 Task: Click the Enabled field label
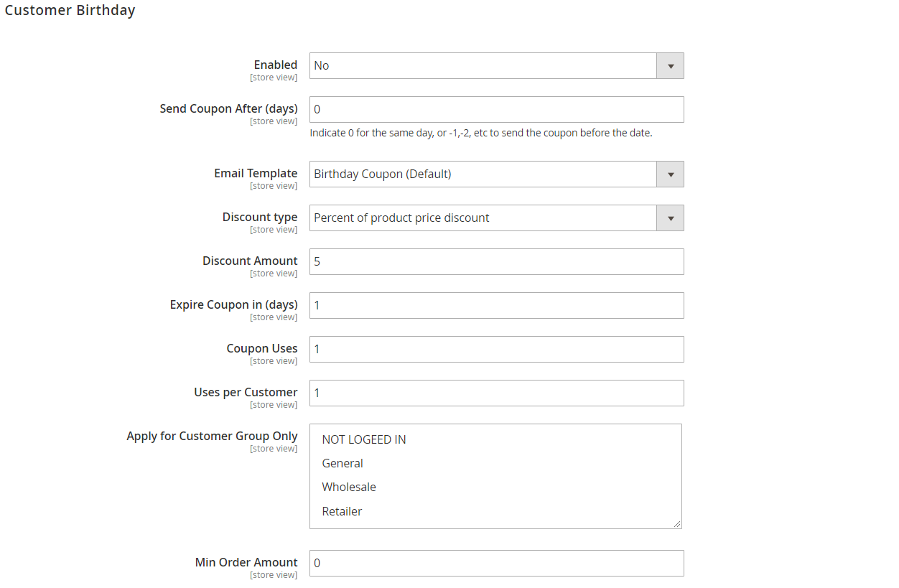coord(276,65)
